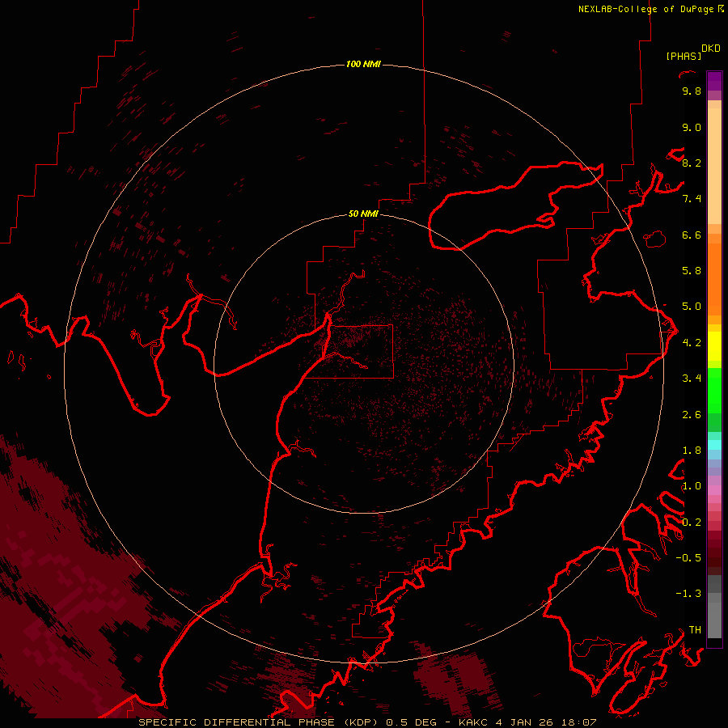Click the NEXLAB-College of DuPage credit text
Screen dimensions: 728x728
[645, 9]
